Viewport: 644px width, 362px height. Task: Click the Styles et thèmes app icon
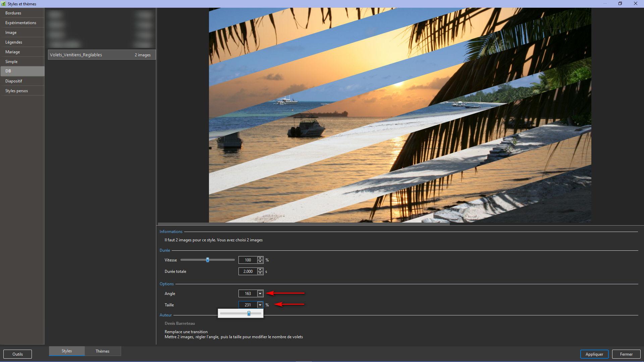tap(4, 4)
